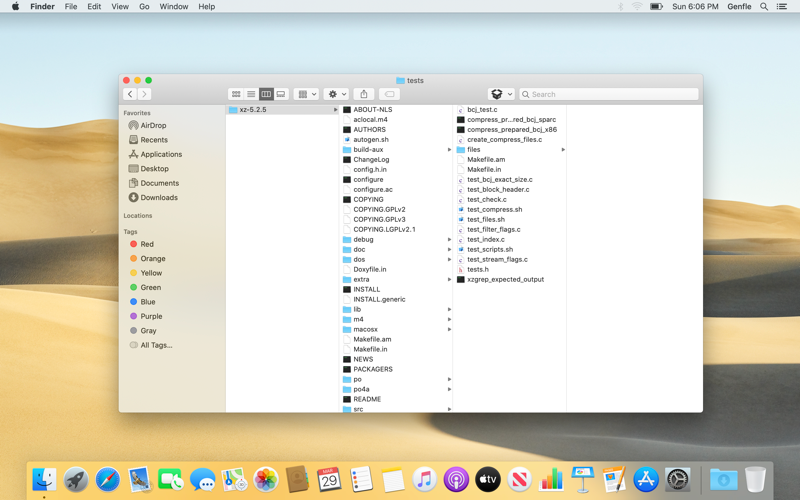Screen dimensions: 800x500
Task: Open the group-by arrangement dropdown
Action: point(307,94)
